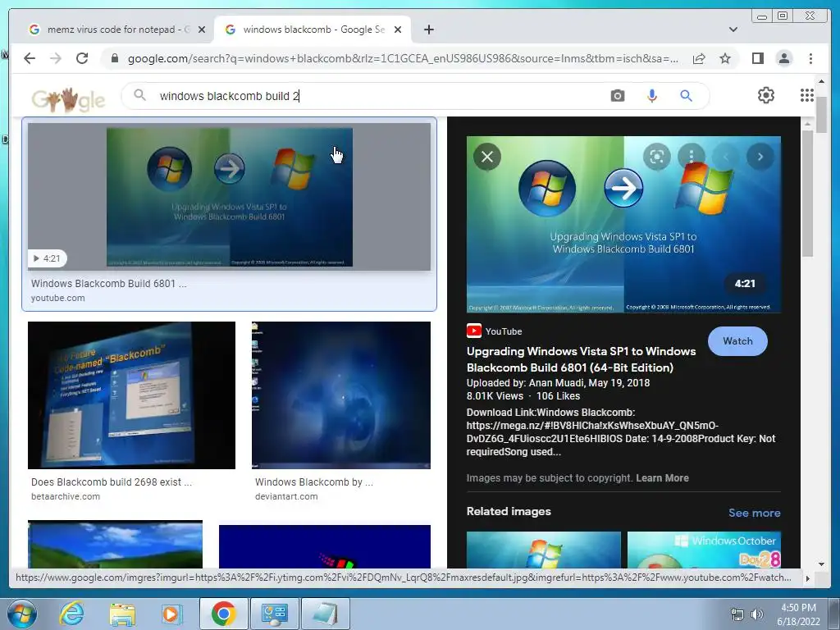
Task: Click the page vertical scrollbar thumb
Action: 821,114
